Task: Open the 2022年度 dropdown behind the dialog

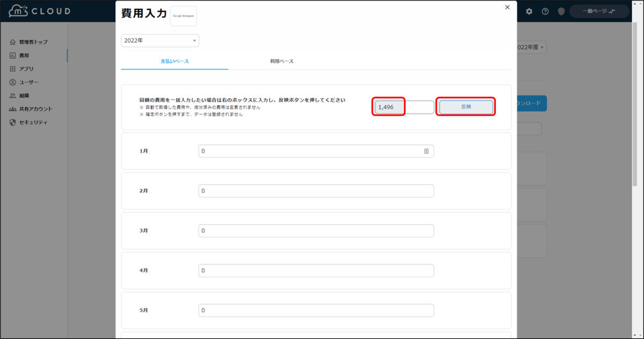Action: [x=531, y=47]
